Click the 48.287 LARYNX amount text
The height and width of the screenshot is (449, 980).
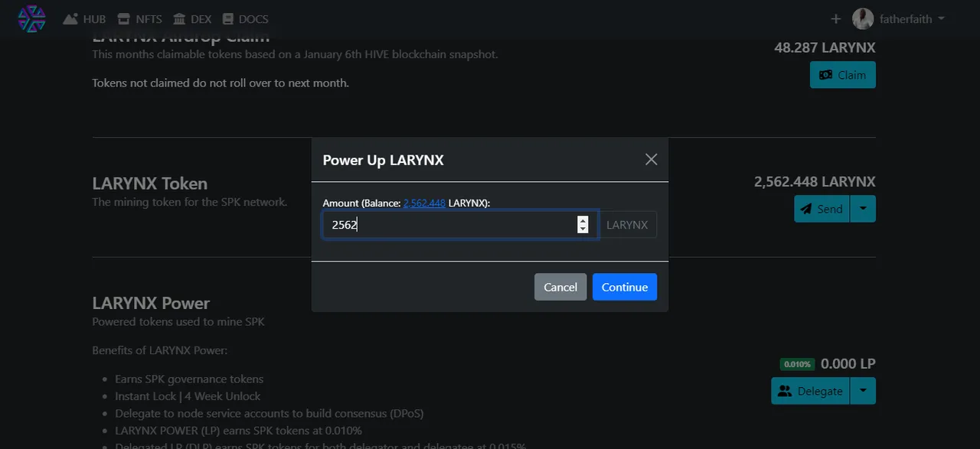pos(825,47)
